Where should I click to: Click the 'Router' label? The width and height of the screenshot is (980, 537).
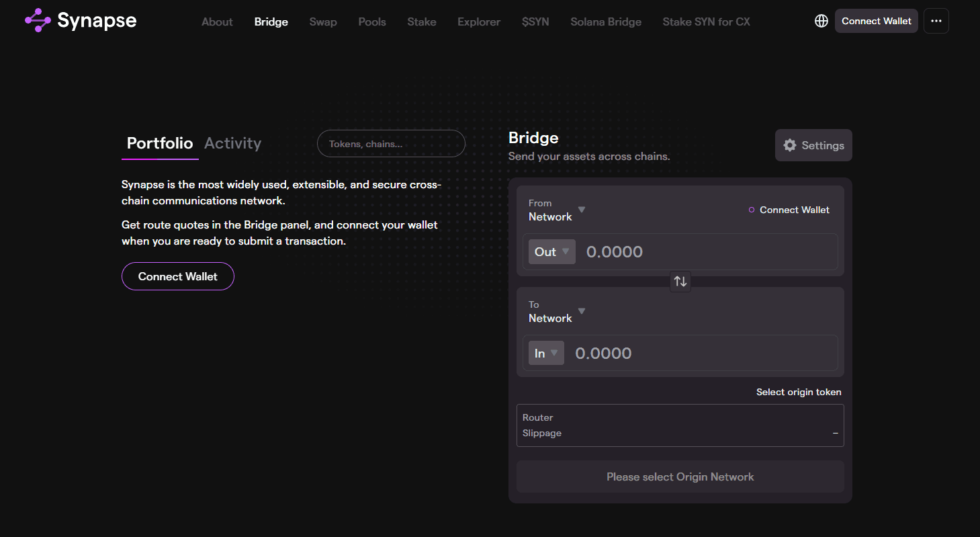pos(538,417)
